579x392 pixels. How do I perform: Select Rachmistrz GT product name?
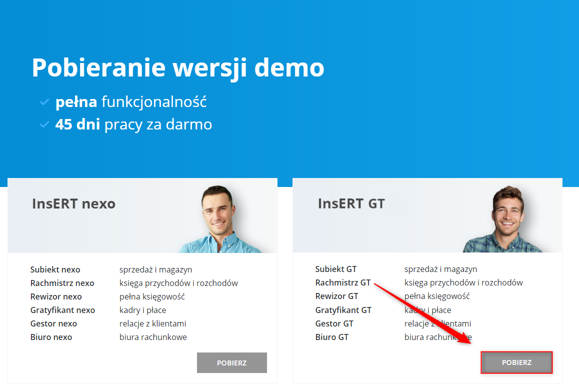click(x=343, y=282)
